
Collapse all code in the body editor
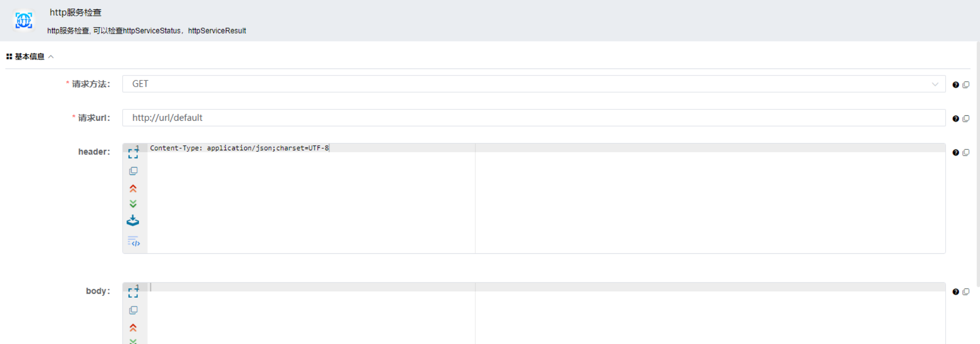click(x=133, y=327)
